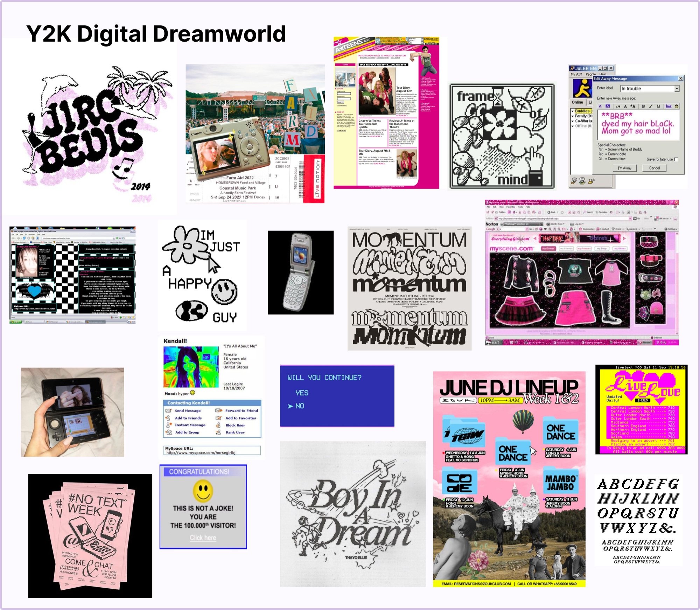Toggle Bold in the Away Message toolbar
This screenshot has height=610, width=700.
[x=643, y=106]
